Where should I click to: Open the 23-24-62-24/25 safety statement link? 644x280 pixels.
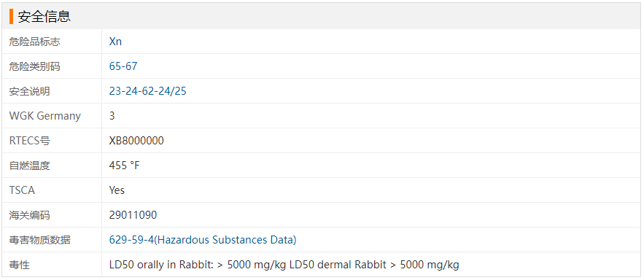click(148, 91)
